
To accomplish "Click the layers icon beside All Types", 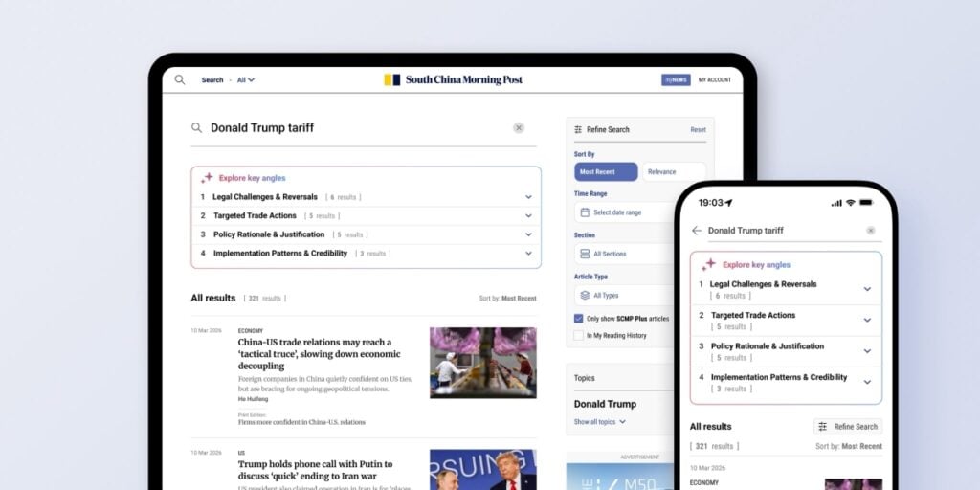I will 585,295.
